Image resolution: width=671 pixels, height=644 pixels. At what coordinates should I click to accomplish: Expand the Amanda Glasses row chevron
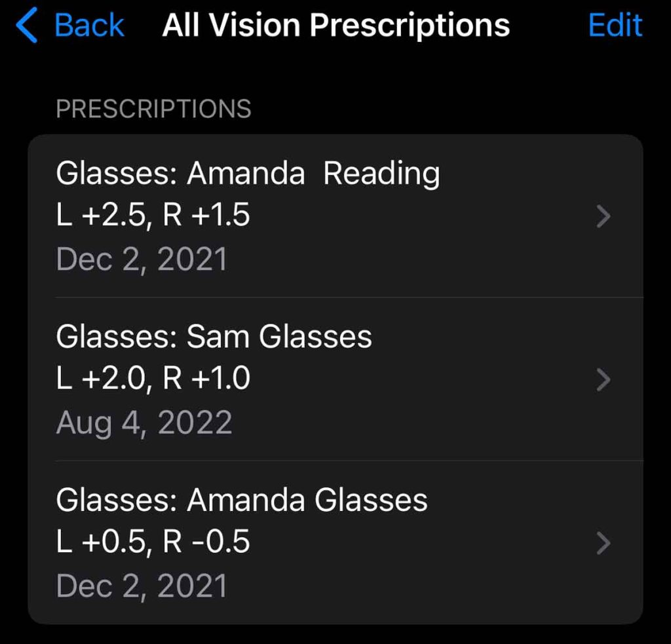604,542
